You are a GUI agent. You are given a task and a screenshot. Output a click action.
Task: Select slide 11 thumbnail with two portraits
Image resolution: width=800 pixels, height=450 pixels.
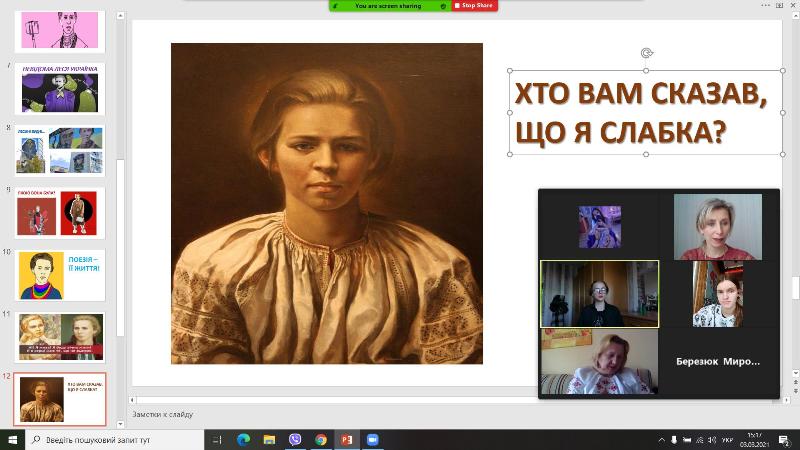pos(60,338)
